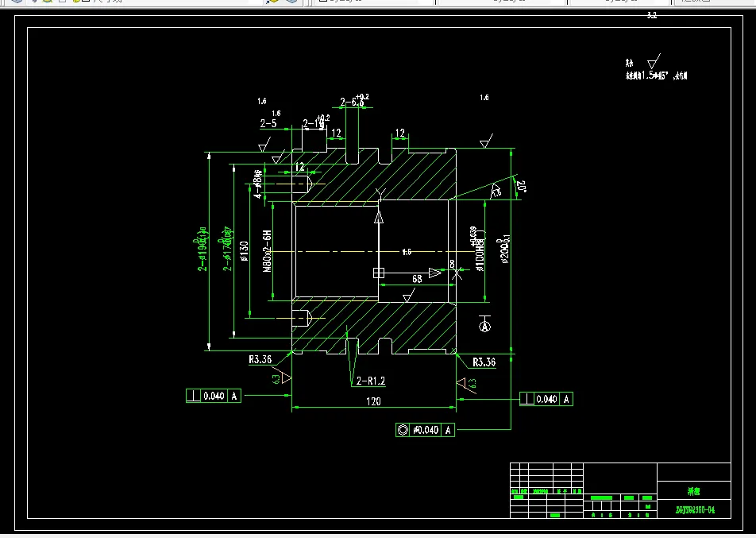Select the ø200 outer diameter dimension
This screenshot has height=538, width=756.
tap(504, 250)
